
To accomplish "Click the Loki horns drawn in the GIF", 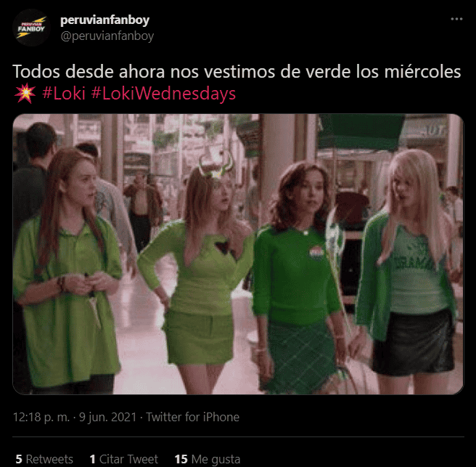I will point(216,164).
